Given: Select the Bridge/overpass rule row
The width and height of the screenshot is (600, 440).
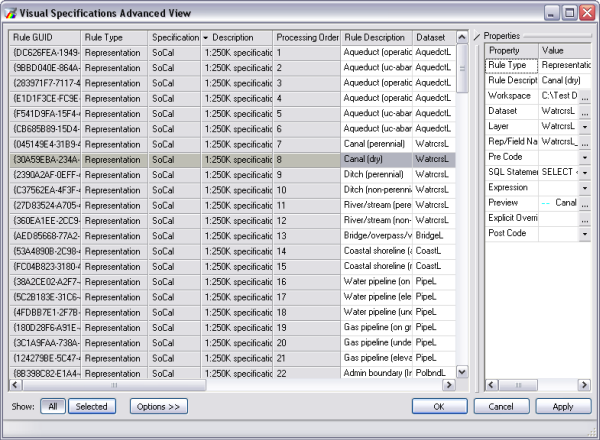Looking at the screenshot, I should [x=232, y=236].
